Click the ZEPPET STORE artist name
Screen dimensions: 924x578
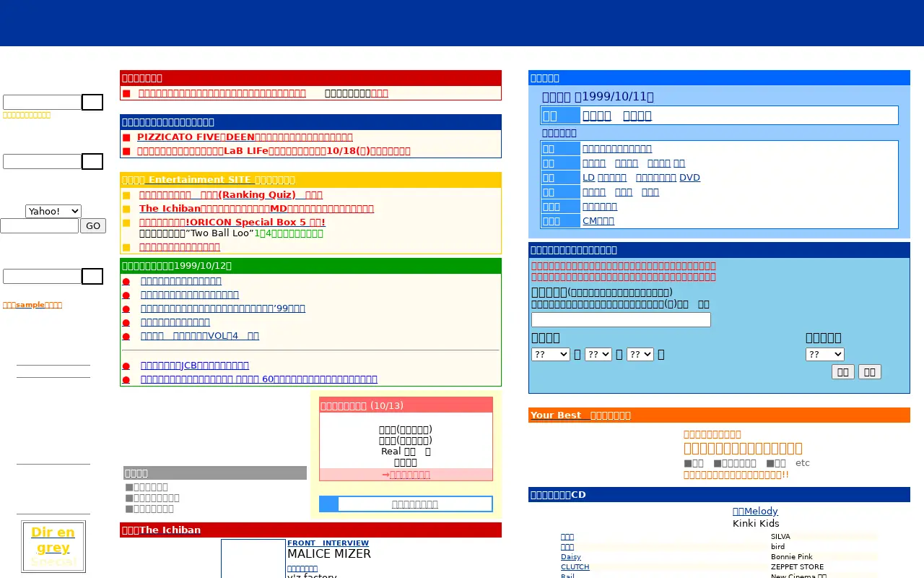797,567
